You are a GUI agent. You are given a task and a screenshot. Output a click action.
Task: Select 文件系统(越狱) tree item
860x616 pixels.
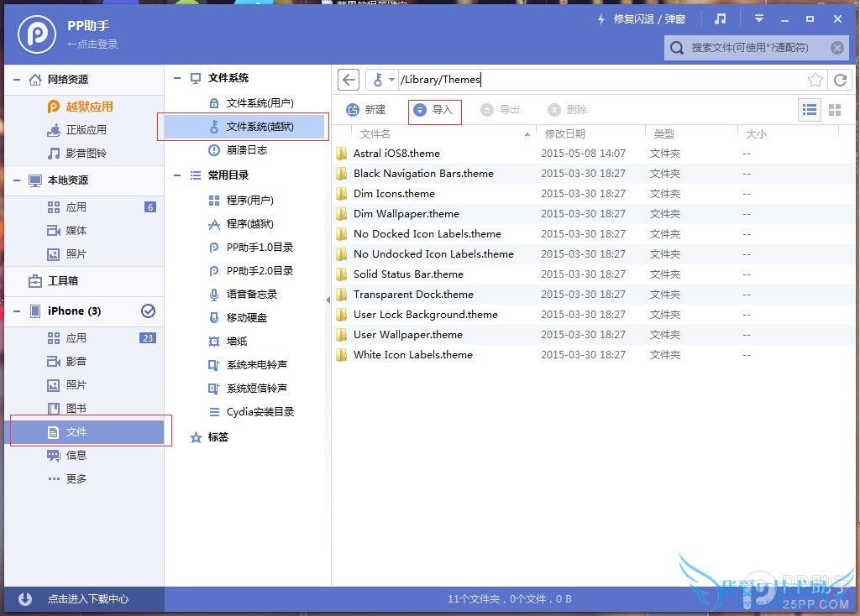click(244, 127)
